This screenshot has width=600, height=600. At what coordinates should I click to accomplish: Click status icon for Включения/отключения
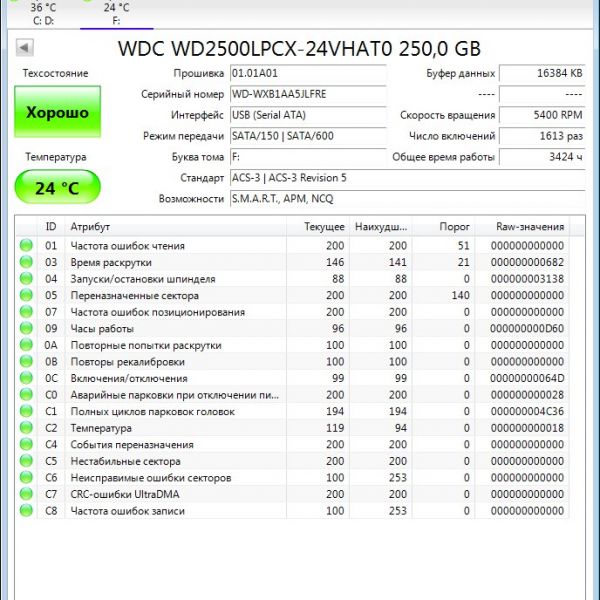26,378
